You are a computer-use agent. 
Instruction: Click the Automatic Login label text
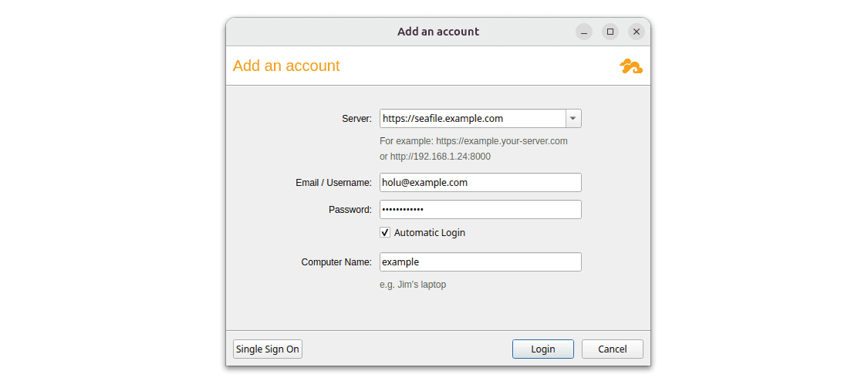(x=430, y=232)
